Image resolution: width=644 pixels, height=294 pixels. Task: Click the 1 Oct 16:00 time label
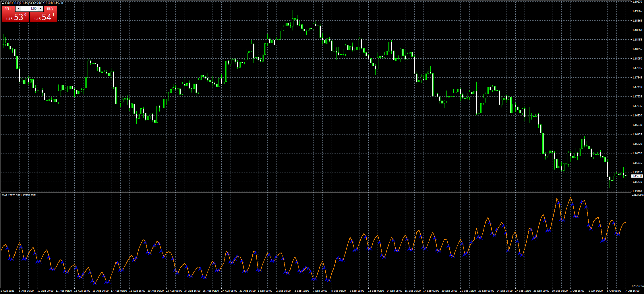577,291
